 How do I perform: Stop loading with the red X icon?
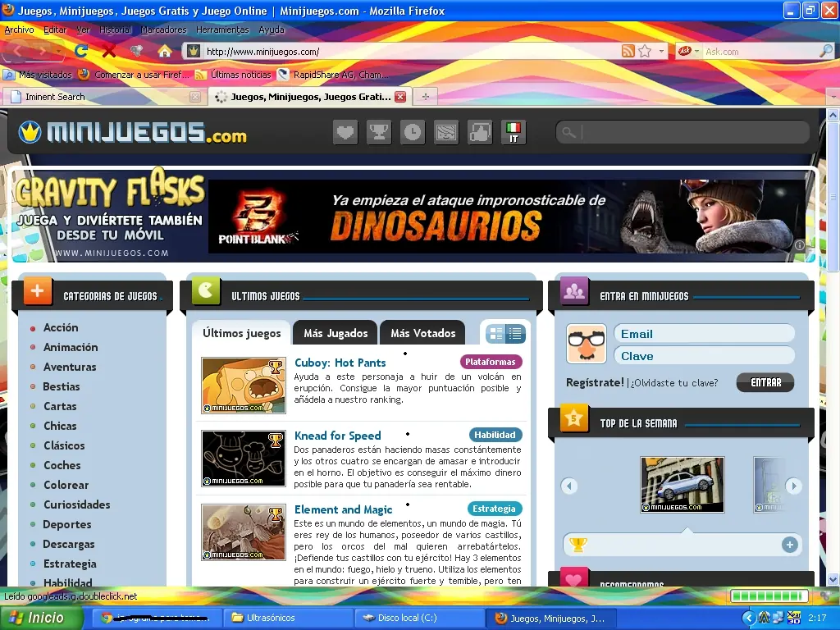coord(109,51)
